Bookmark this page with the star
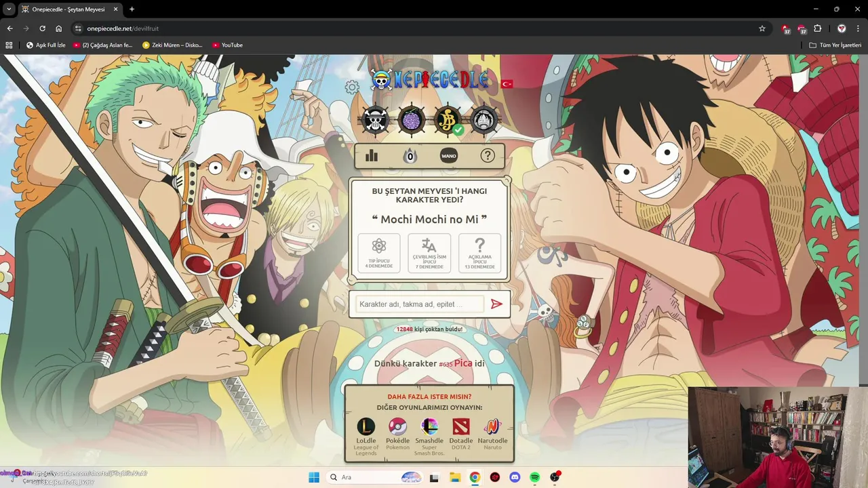868x488 pixels. point(762,28)
